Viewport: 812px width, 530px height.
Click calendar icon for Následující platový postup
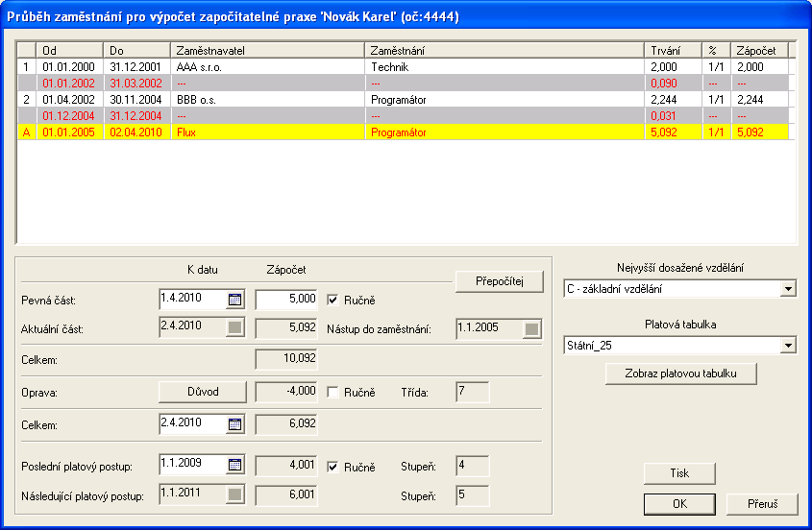click(235, 496)
